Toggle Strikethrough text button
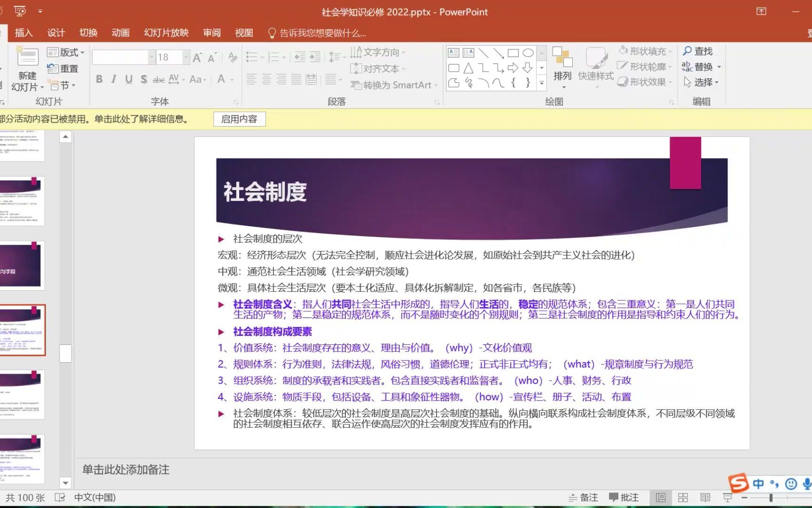 tap(159, 79)
